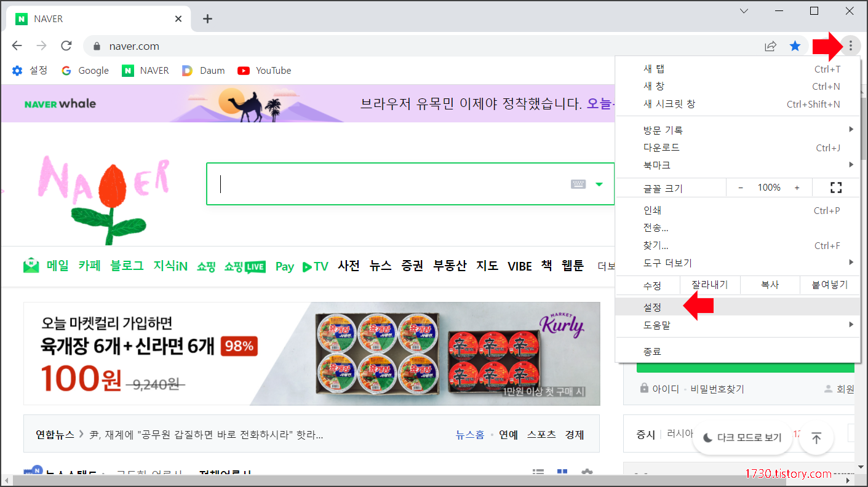The width and height of the screenshot is (868, 487).
Task: Open the 블로그 link
Action: [127, 266]
